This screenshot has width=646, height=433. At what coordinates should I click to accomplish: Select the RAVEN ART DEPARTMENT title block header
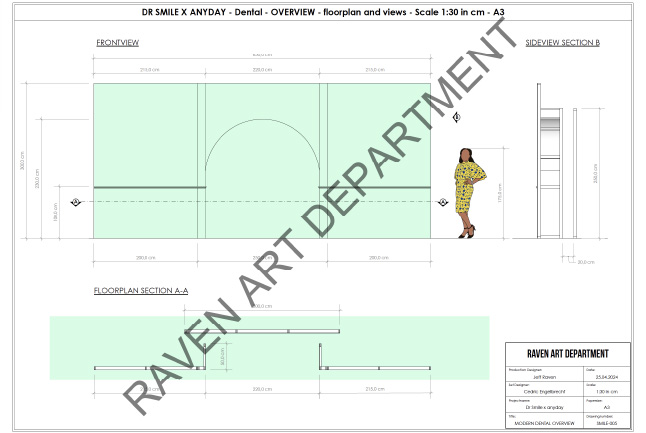pos(568,353)
